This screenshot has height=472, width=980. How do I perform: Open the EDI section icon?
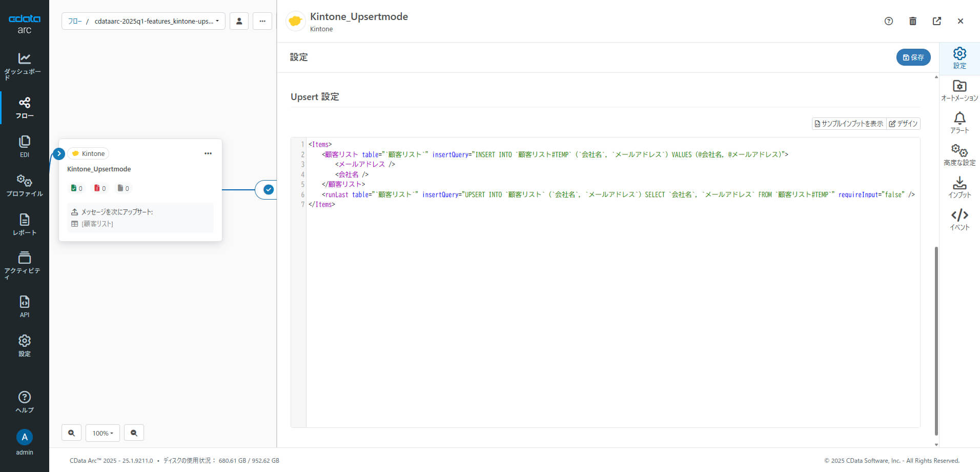click(x=24, y=146)
